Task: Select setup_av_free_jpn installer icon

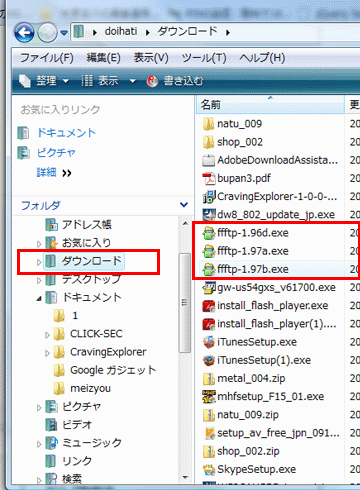Action: click(x=209, y=433)
